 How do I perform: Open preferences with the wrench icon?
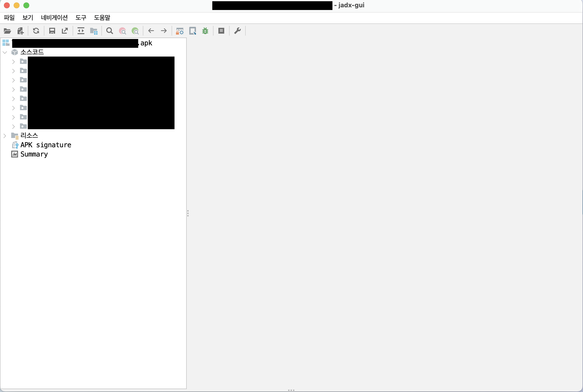click(x=237, y=31)
